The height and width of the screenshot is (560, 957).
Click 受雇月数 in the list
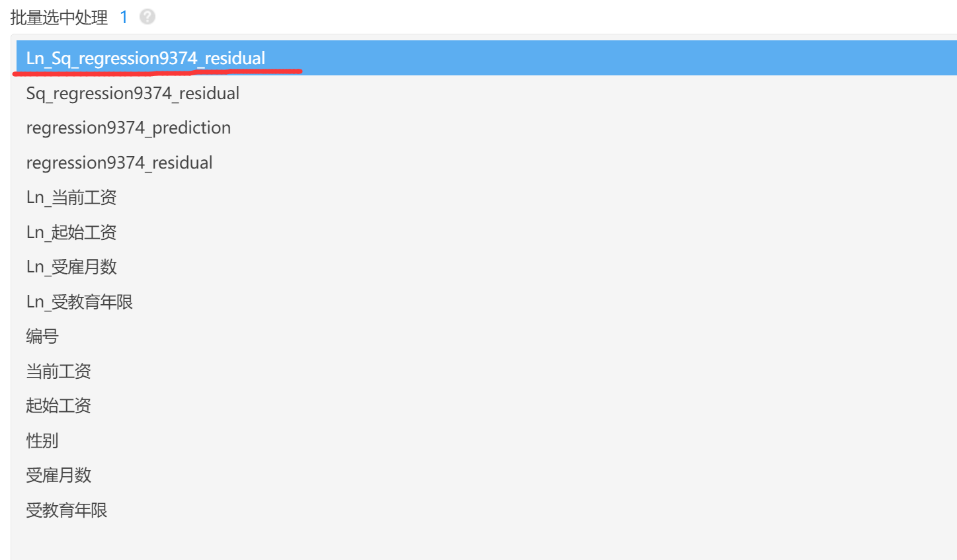[x=58, y=475]
